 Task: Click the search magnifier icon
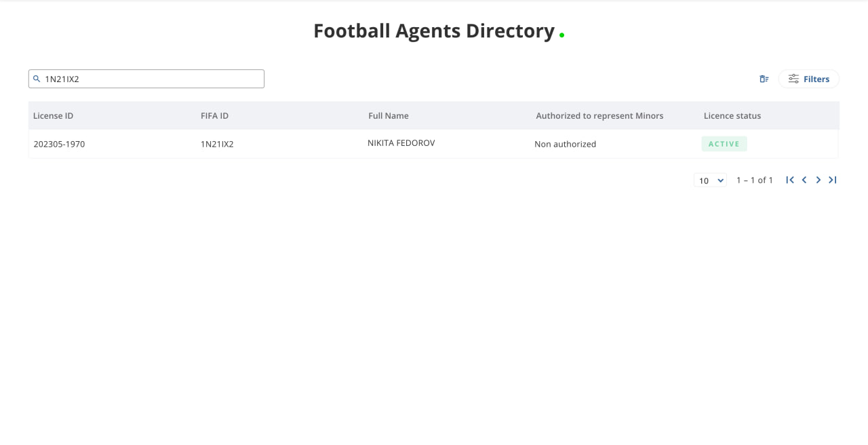pos(37,79)
